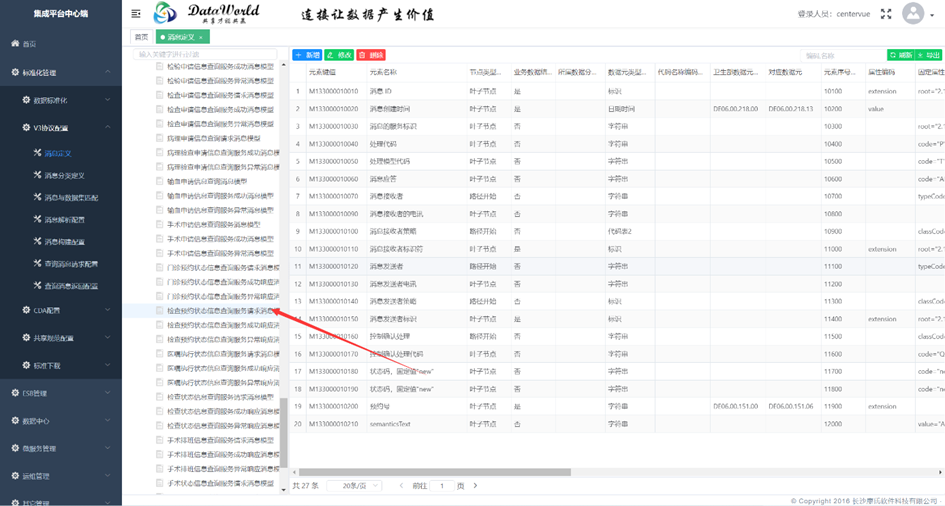Click the tool icon beside 消息解析配置
945x506 pixels.
[37, 219]
